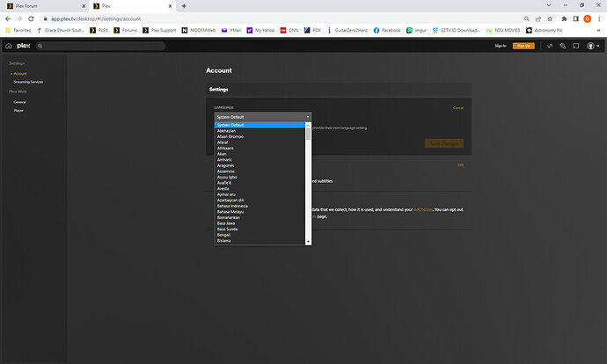607x364 pixels.
Task: Open the YMail bookmark
Action: tap(231, 30)
